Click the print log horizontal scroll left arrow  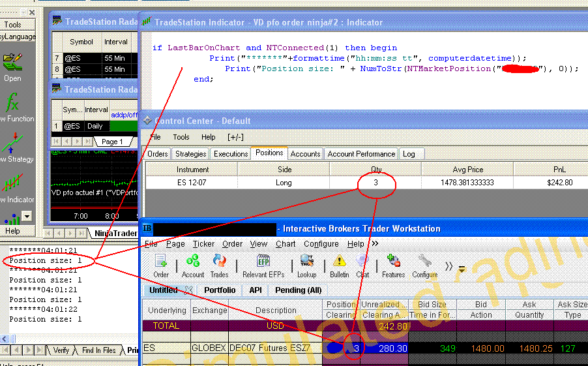click(x=4, y=339)
